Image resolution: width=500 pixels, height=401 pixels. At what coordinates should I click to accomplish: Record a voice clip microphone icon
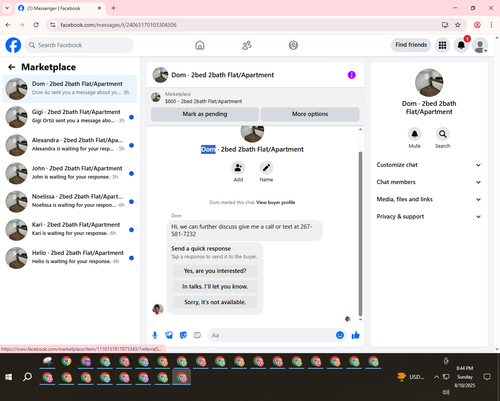pyautogui.click(x=155, y=335)
